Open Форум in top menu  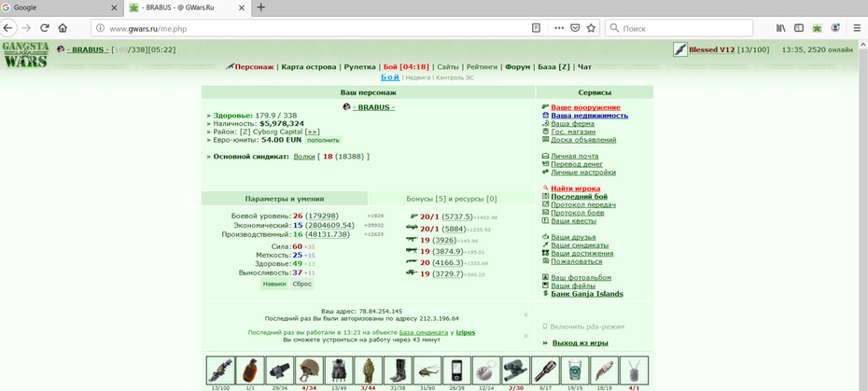(518, 67)
